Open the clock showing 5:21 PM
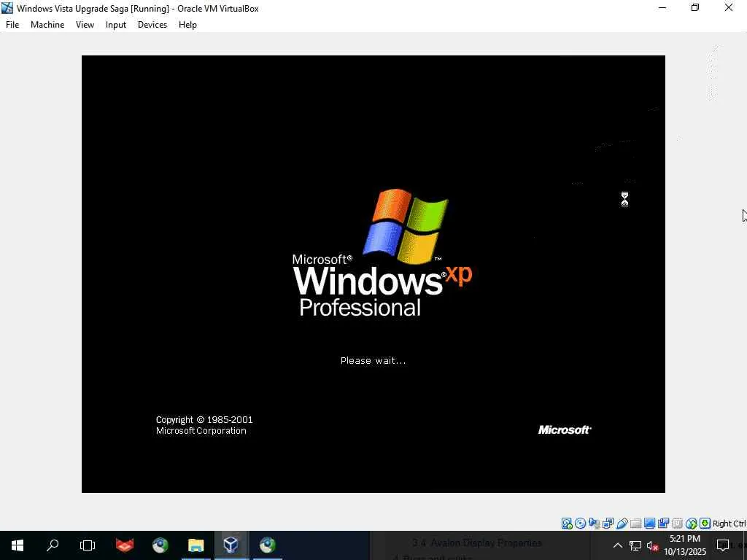 pyautogui.click(x=685, y=545)
